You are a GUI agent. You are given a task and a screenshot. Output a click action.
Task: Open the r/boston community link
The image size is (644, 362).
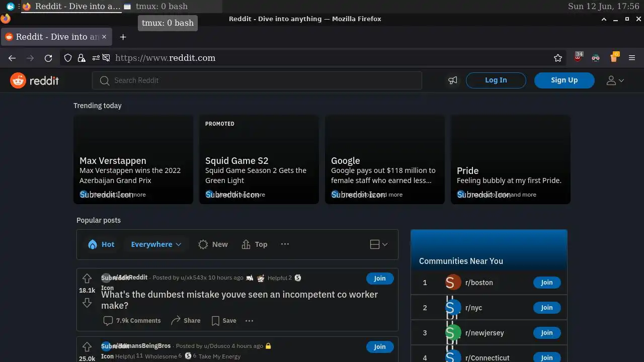479,283
